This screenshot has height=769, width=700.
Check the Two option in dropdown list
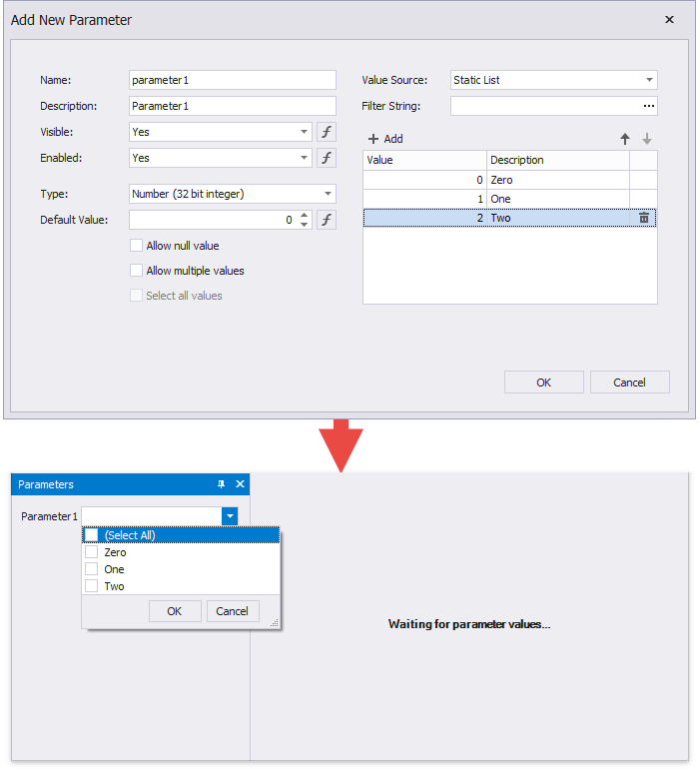(x=91, y=586)
